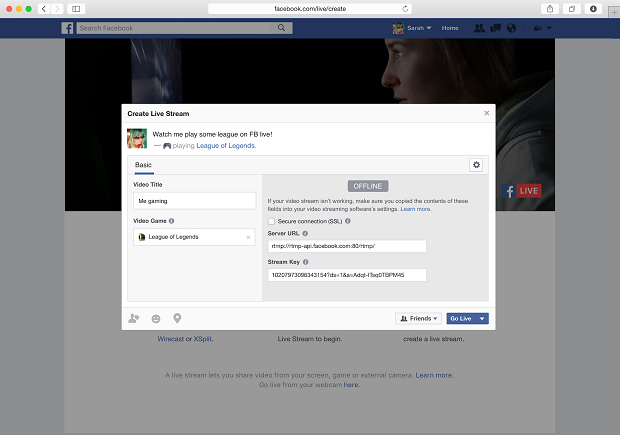The image size is (620, 435).
Task: Toggle Safari's sidebar button
Action: click(76, 9)
